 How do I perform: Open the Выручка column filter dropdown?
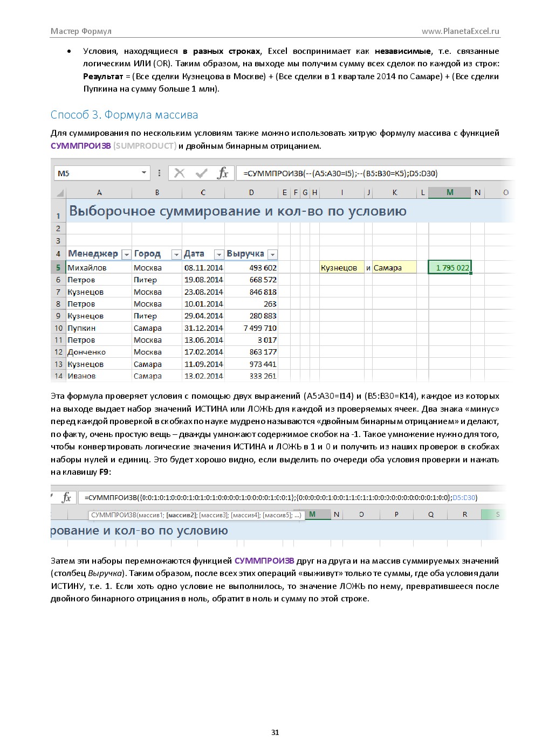click(273, 254)
